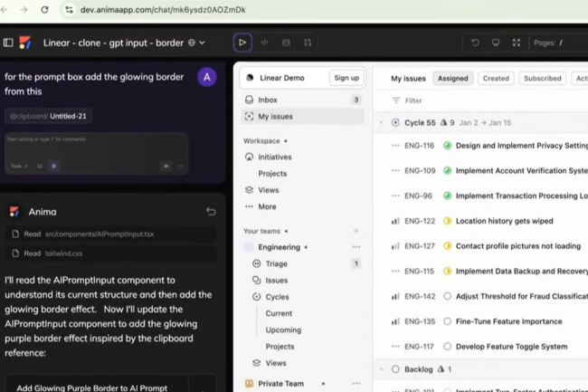Click the Sign up button
The image size is (588, 392).
pyautogui.click(x=346, y=78)
